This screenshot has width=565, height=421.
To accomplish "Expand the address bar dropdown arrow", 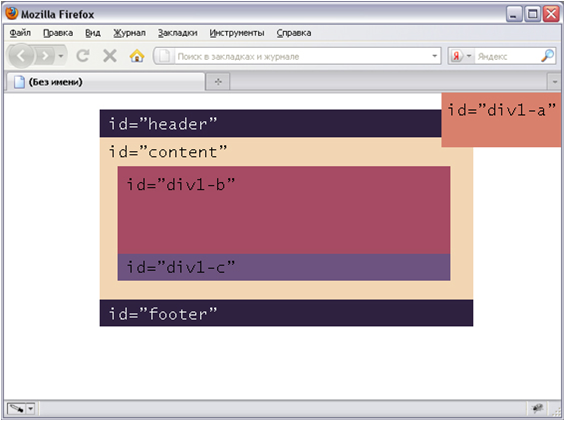I will (434, 56).
